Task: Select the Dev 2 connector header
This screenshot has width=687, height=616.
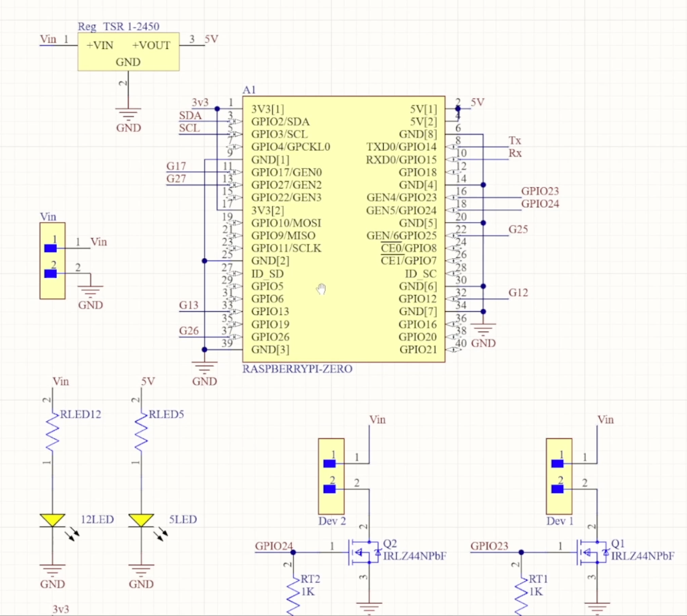Action: pos(331,476)
